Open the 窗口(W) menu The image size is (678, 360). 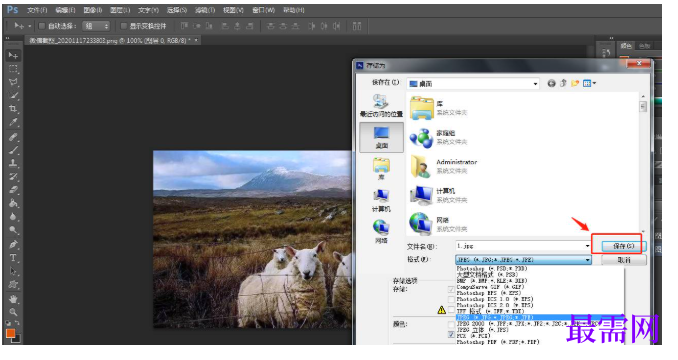[x=263, y=10]
